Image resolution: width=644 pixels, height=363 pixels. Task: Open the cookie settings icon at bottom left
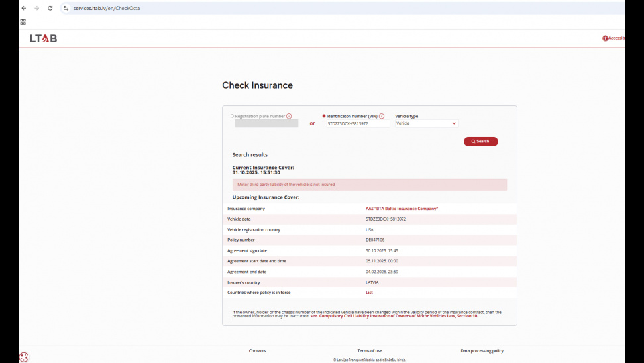pyautogui.click(x=25, y=357)
